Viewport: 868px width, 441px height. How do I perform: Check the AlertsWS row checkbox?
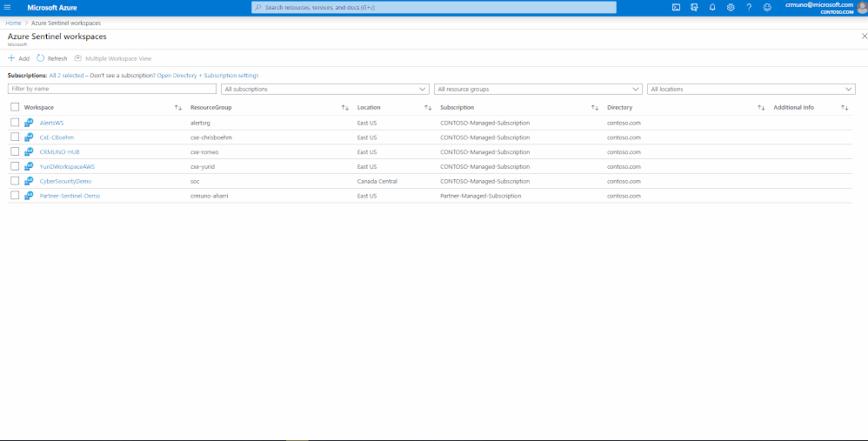point(15,123)
